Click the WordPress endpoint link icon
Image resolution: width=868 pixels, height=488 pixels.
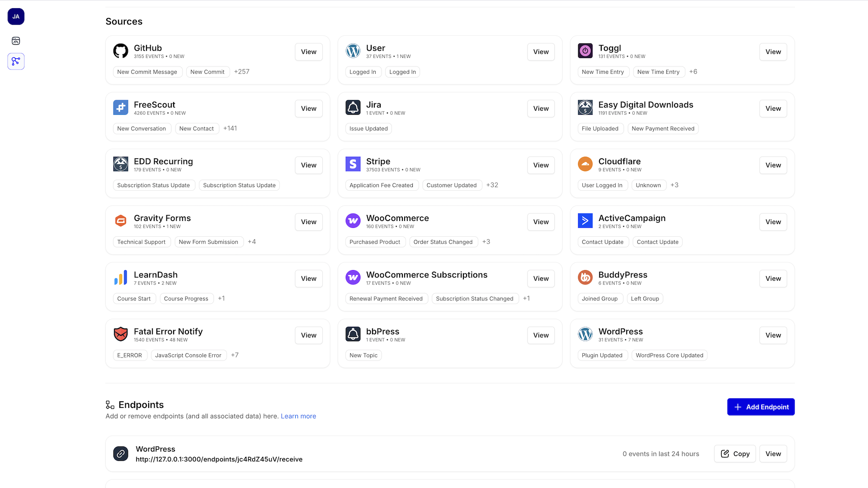(121, 454)
